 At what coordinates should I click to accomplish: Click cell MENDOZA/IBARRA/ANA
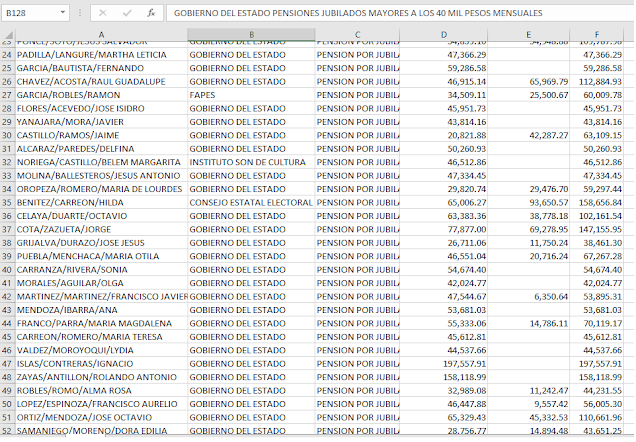pyautogui.click(x=101, y=310)
